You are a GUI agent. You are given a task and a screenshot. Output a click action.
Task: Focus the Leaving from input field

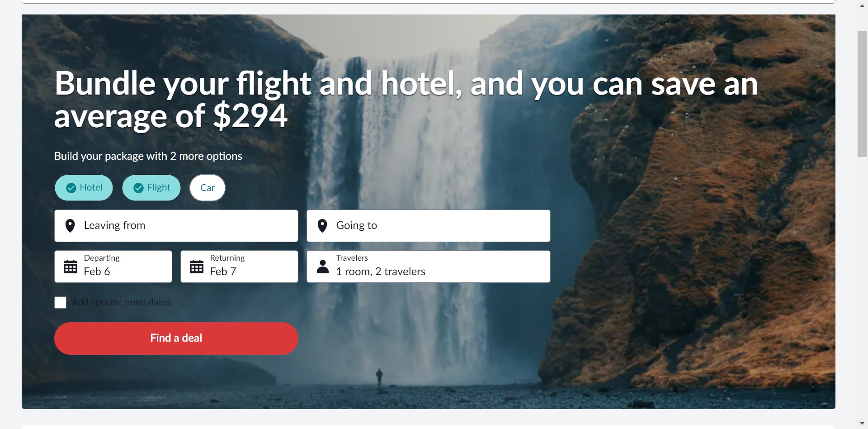tap(176, 226)
